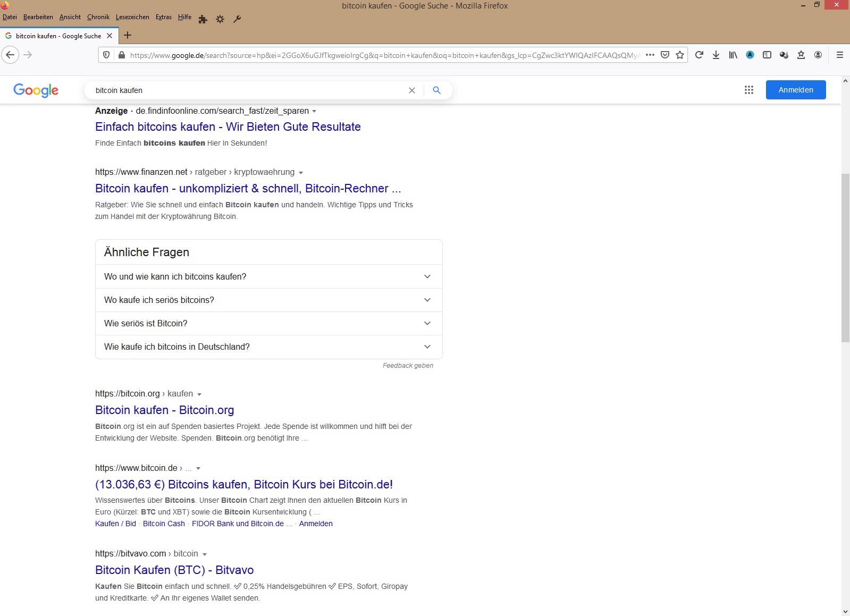850x616 pixels.
Task: Open the Bearbeiten menu
Action: pyautogui.click(x=38, y=17)
